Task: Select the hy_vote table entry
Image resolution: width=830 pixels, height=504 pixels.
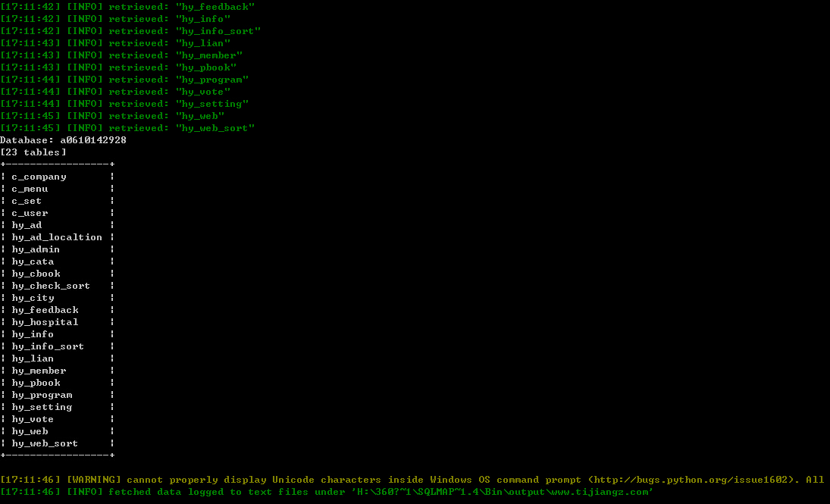Action: 33,419
